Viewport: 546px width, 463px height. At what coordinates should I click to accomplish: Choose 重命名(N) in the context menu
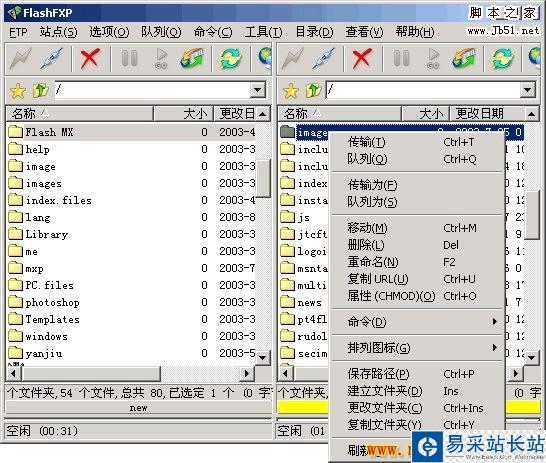[x=416, y=262]
